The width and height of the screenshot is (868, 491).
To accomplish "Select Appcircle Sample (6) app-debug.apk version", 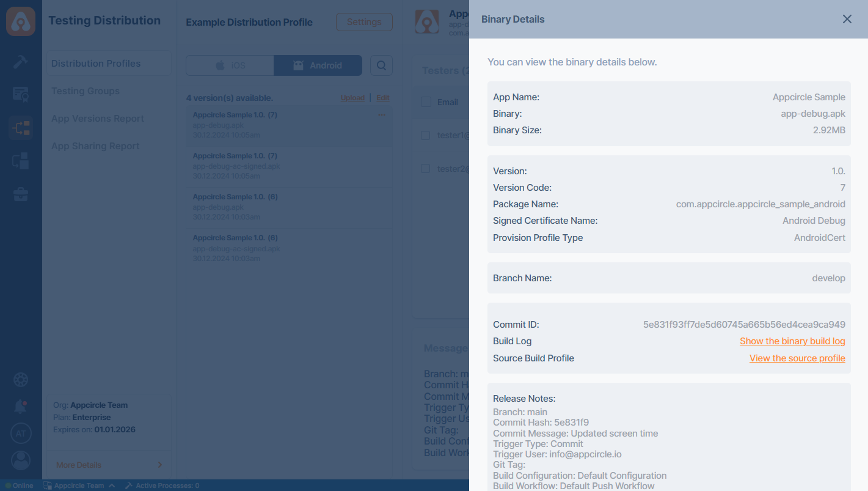I will pos(289,207).
